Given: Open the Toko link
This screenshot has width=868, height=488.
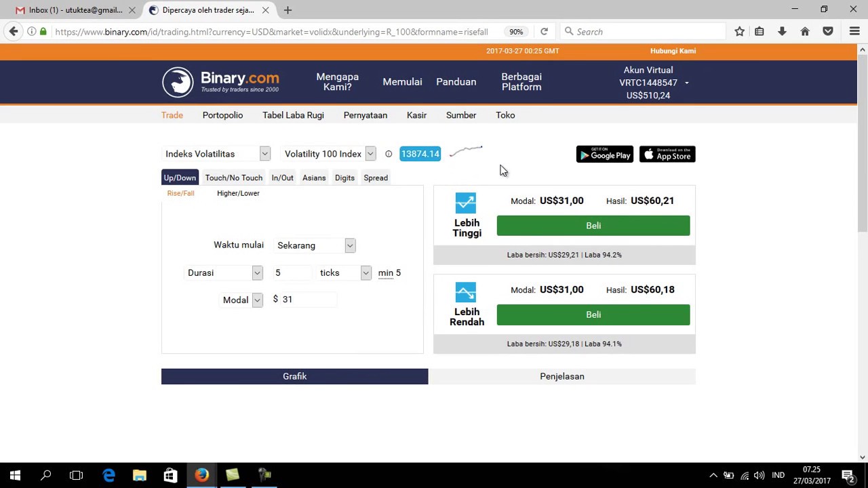Looking at the screenshot, I should click(505, 115).
